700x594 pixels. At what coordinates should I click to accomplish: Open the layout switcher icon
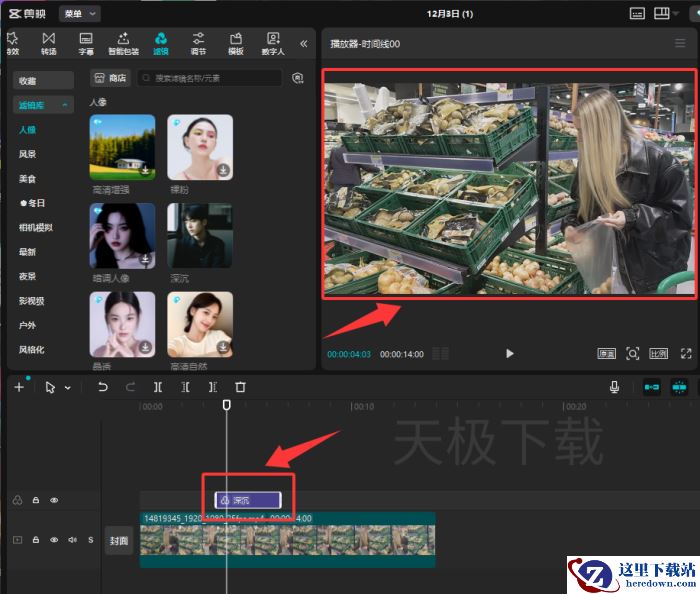[661, 13]
